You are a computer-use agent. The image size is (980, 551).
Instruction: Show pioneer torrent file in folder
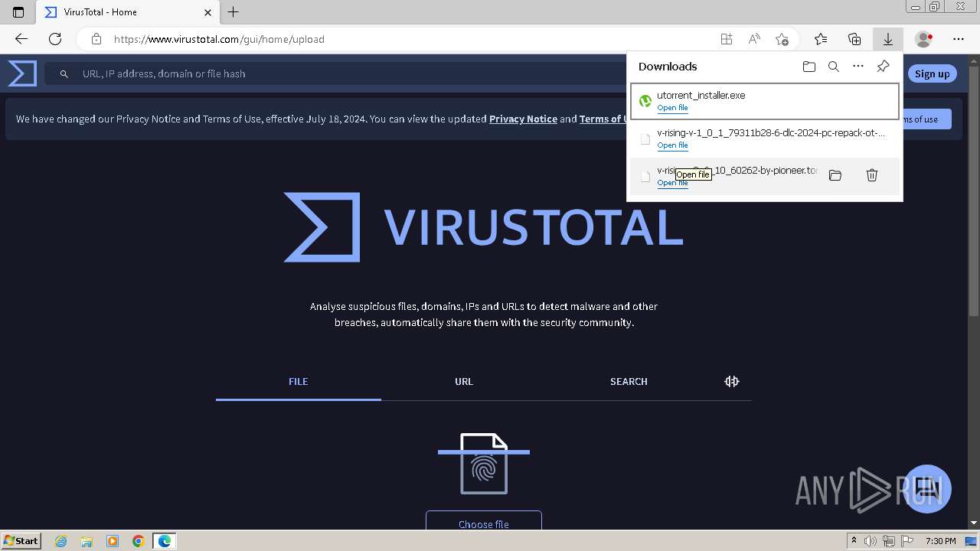[835, 175]
